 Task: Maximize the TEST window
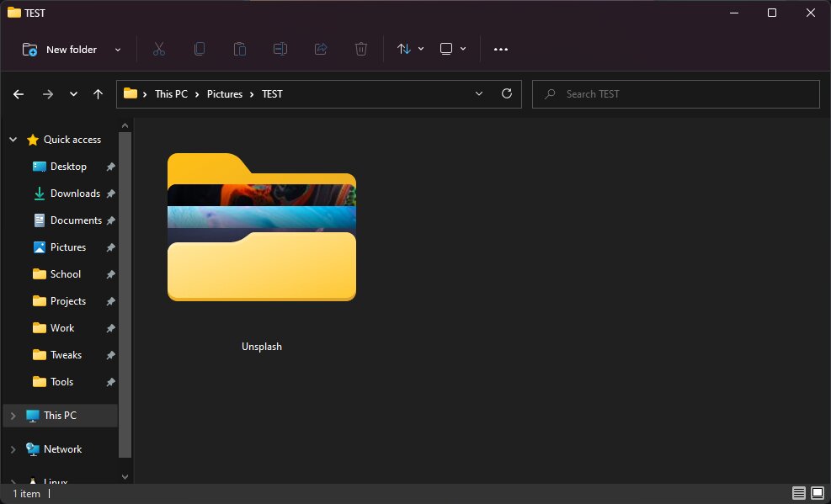(772, 13)
